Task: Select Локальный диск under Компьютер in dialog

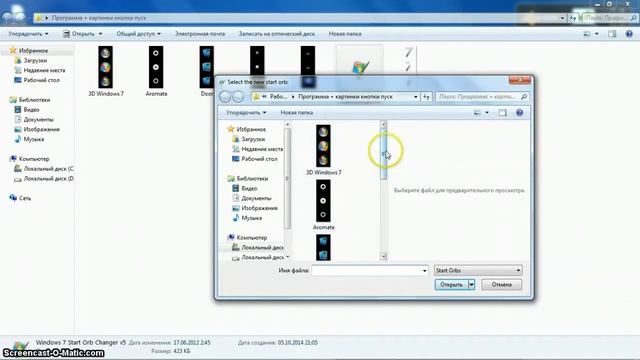Action: pyautogui.click(x=257, y=247)
